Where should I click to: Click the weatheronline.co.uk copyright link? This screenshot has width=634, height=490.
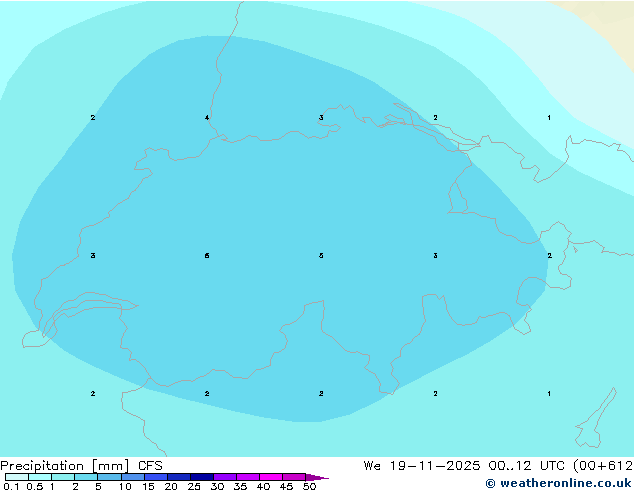point(558,483)
